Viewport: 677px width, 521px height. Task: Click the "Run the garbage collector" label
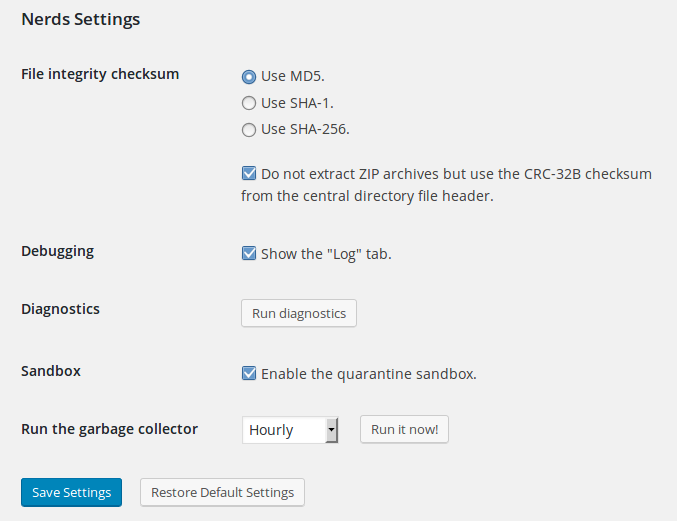[x=109, y=429]
